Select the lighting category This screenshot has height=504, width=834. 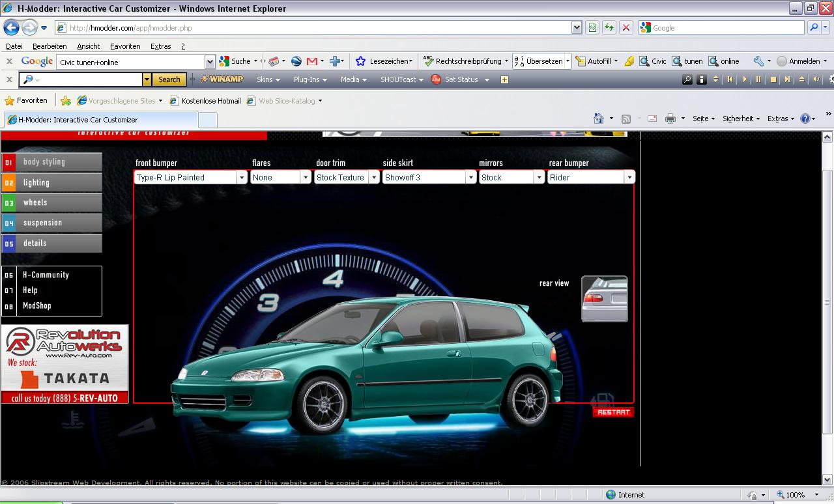point(52,182)
